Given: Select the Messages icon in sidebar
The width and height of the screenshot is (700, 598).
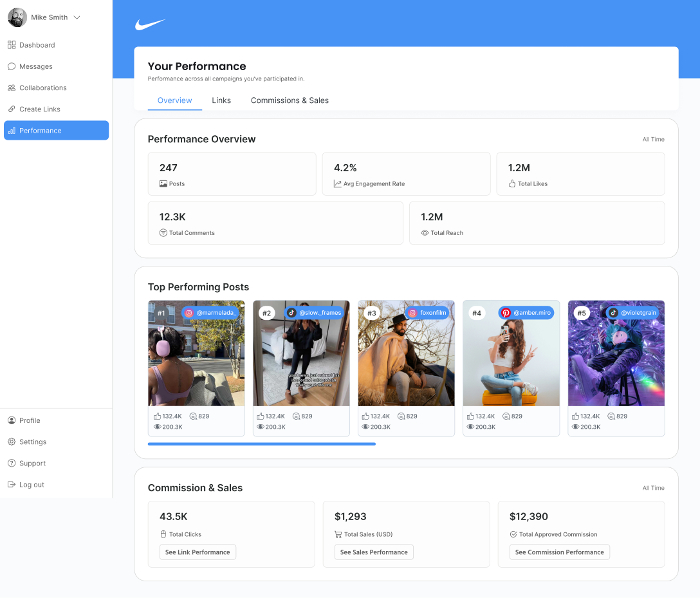Looking at the screenshot, I should pyautogui.click(x=11, y=66).
